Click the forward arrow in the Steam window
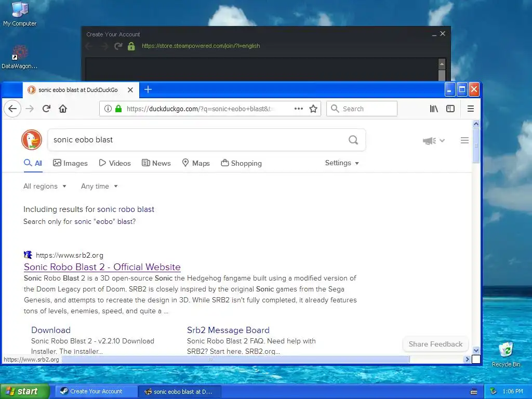This screenshot has height=399, width=532. [x=104, y=46]
